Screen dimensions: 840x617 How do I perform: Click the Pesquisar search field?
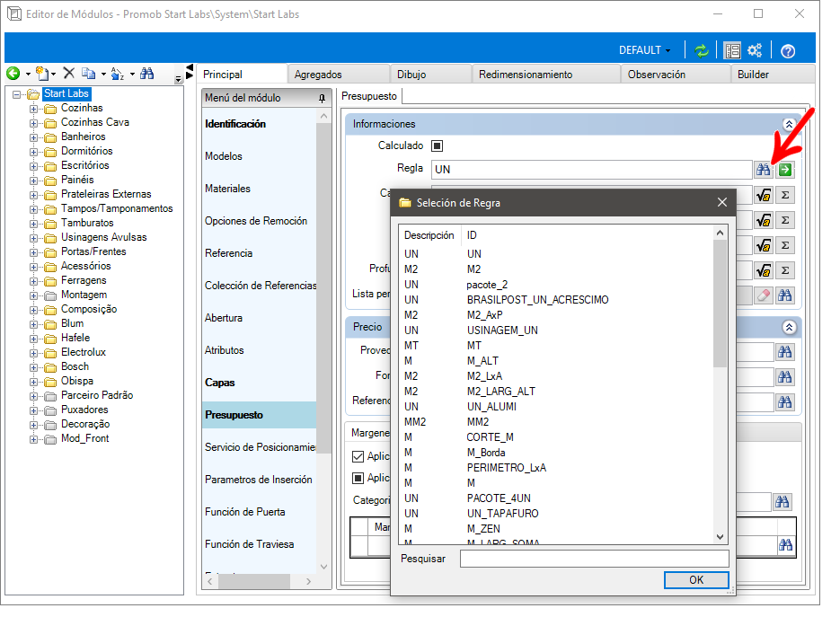(594, 559)
